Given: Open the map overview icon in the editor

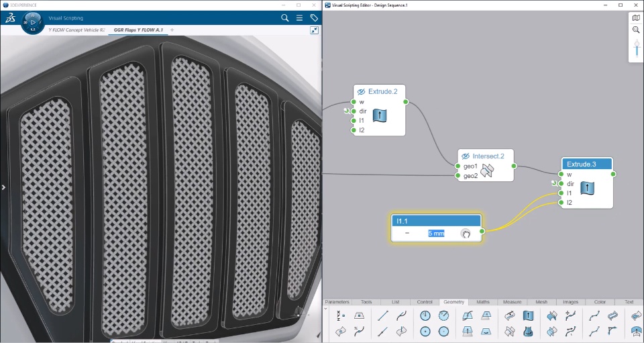Looking at the screenshot, I should (636, 17).
